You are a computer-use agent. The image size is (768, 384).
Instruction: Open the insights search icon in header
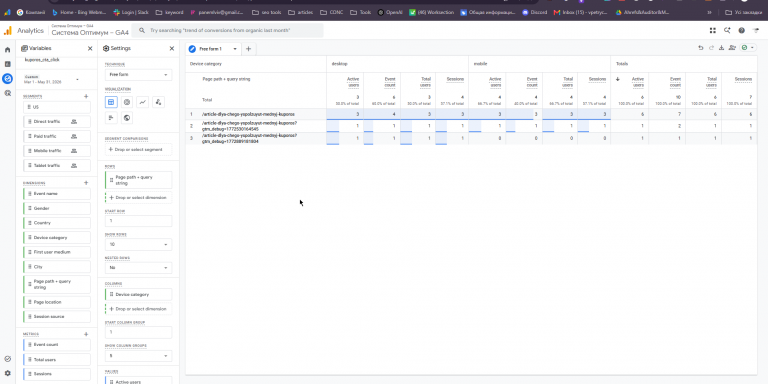tap(727, 30)
